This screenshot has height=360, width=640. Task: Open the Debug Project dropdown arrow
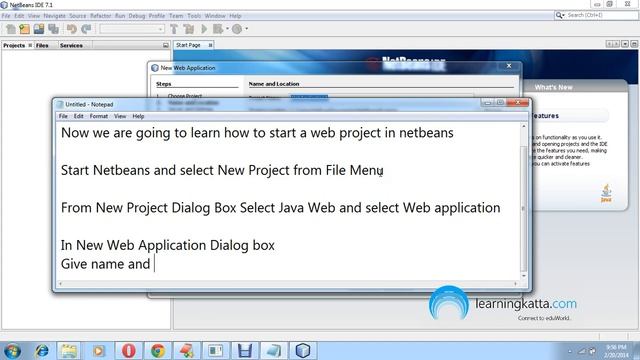tap(227, 29)
